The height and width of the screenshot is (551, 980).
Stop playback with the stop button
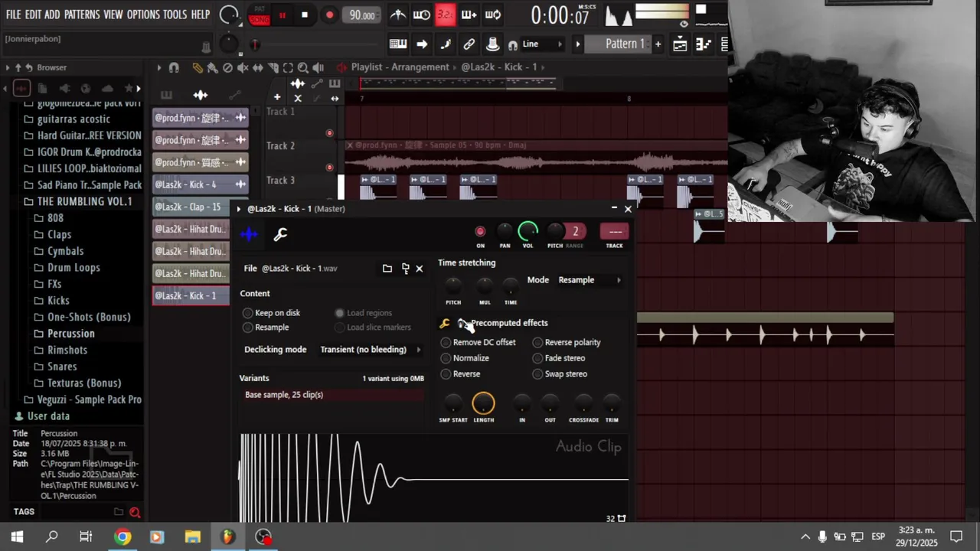click(x=305, y=15)
